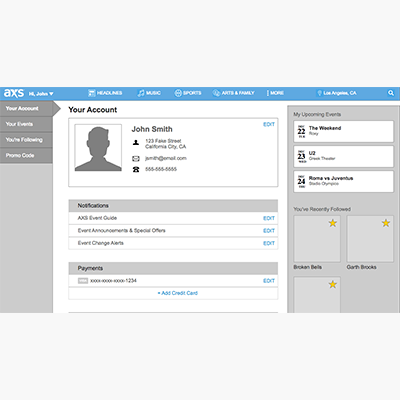This screenshot has width=400, height=400.
Task: Switch to You're Following sidebar tab
Action: [x=26, y=140]
